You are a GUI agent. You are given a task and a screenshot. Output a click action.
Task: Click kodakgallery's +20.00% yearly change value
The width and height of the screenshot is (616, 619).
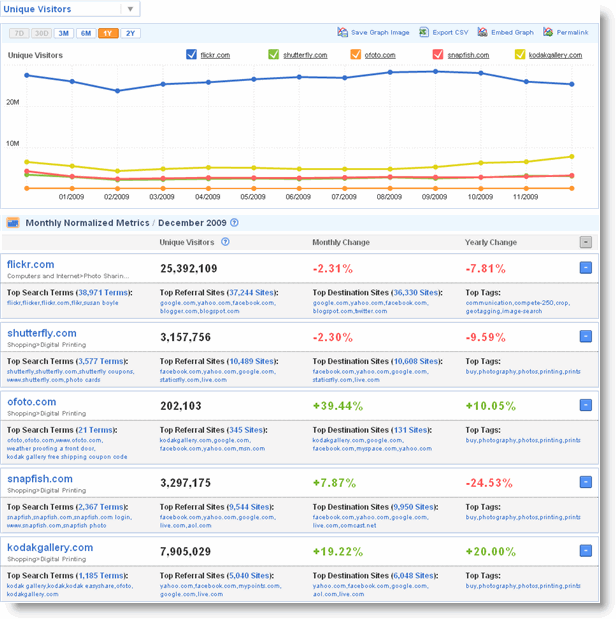491,552
